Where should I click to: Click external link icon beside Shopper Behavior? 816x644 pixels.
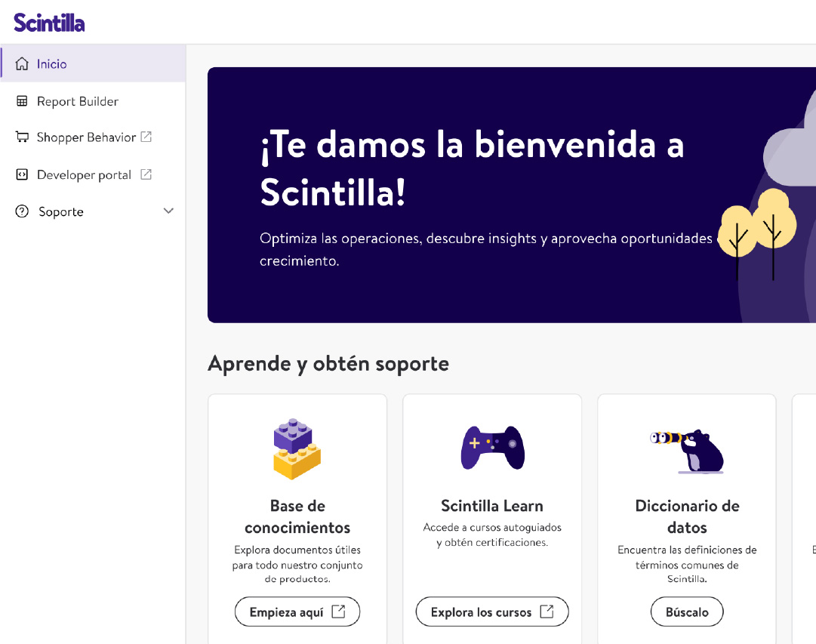146,137
